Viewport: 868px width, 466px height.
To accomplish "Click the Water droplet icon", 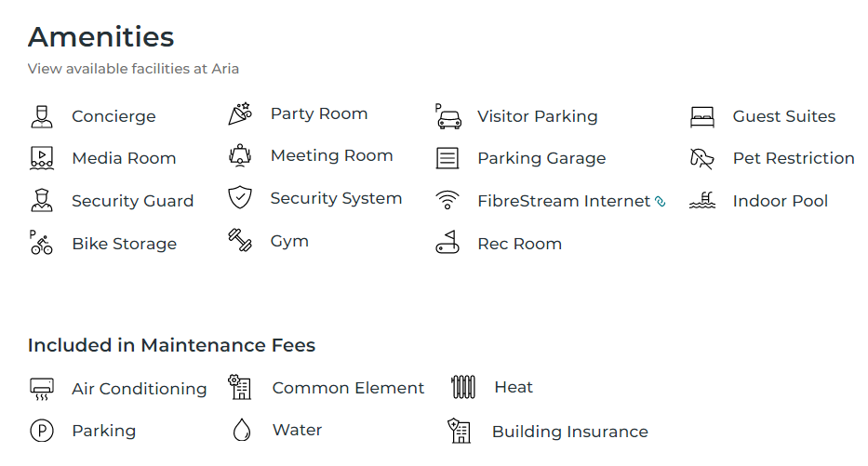I will 242,430.
